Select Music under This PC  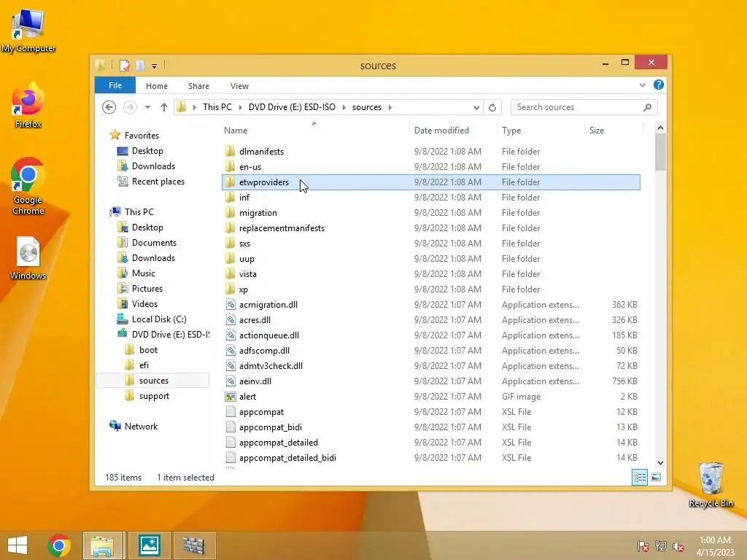coord(144,273)
